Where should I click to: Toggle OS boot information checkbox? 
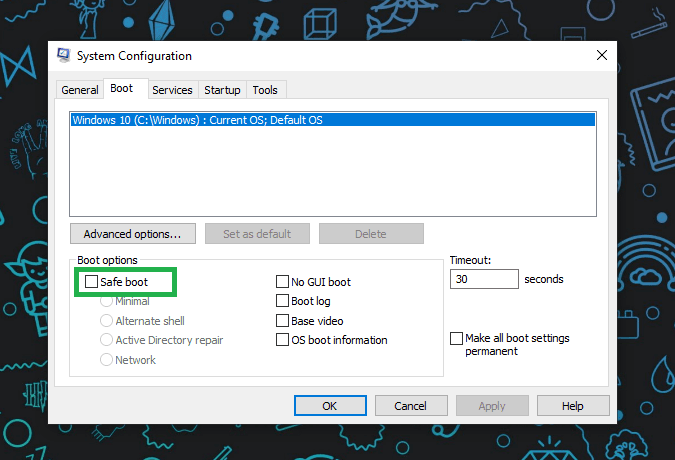click(x=282, y=340)
